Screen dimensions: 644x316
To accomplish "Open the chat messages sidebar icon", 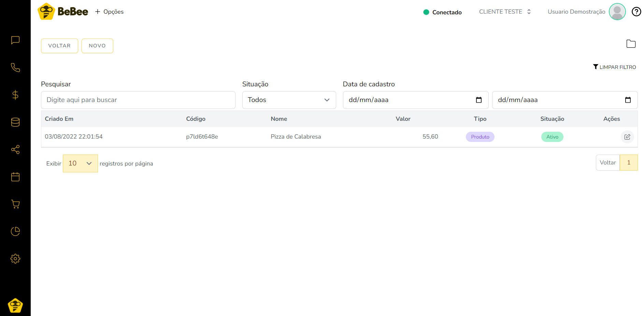I will click(x=15, y=40).
